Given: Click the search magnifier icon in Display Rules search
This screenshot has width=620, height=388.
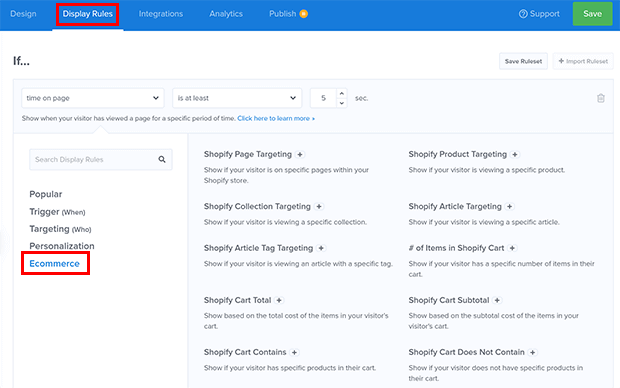Looking at the screenshot, I should click(162, 159).
